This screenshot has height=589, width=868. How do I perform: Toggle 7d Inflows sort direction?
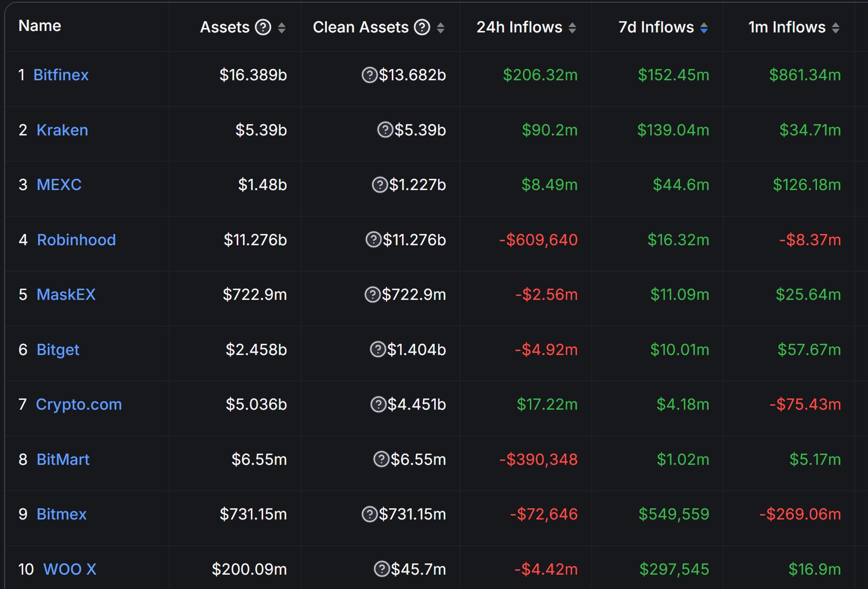click(x=704, y=28)
